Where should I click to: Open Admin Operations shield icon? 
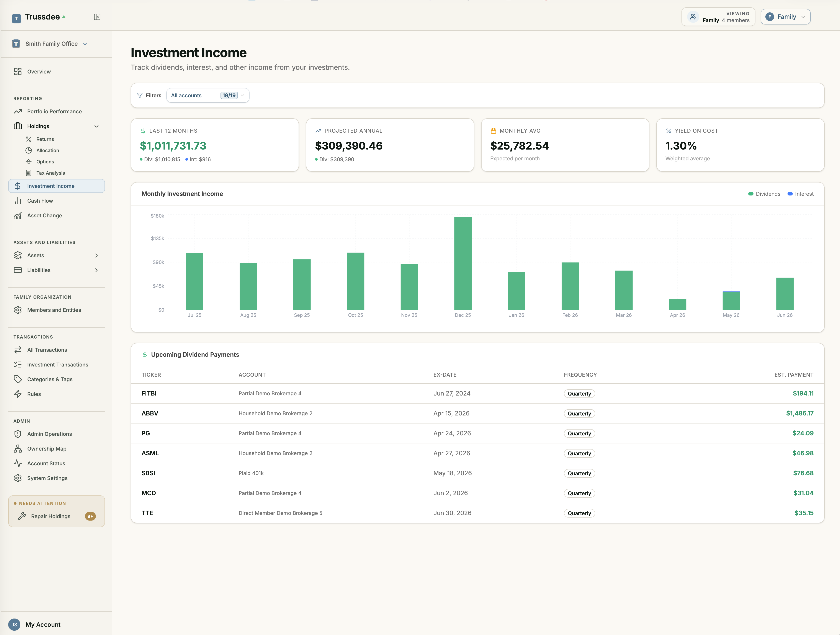pyautogui.click(x=18, y=434)
